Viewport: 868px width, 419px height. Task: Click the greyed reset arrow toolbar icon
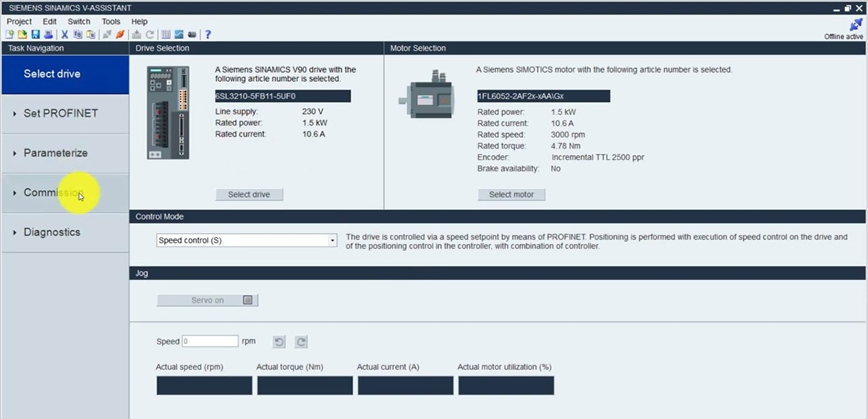pyautogui.click(x=150, y=34)
